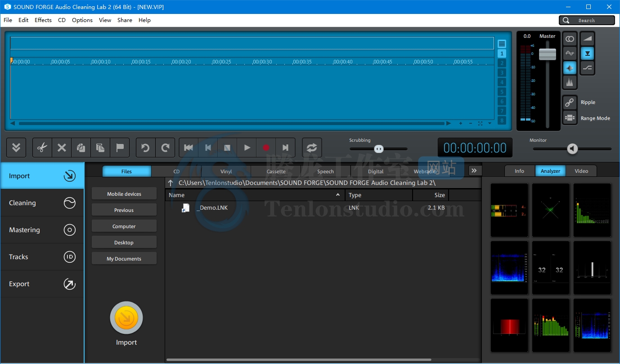
Task: Click the X delete button in toolbar
Action: (62, 148)
